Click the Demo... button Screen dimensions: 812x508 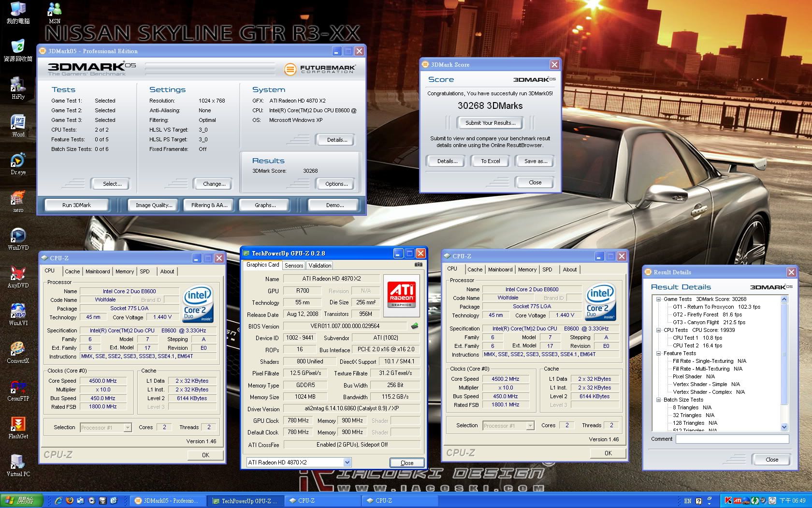tap(334, 205)
